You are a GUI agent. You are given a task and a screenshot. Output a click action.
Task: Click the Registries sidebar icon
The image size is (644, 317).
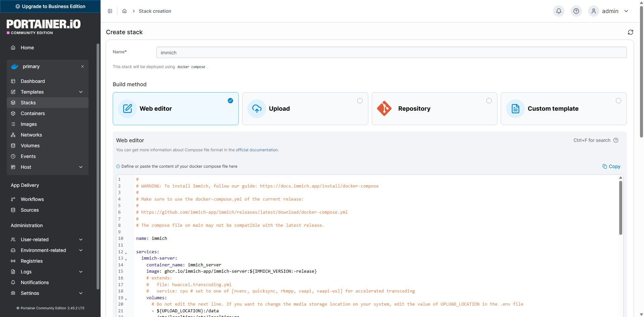(13, 261)
